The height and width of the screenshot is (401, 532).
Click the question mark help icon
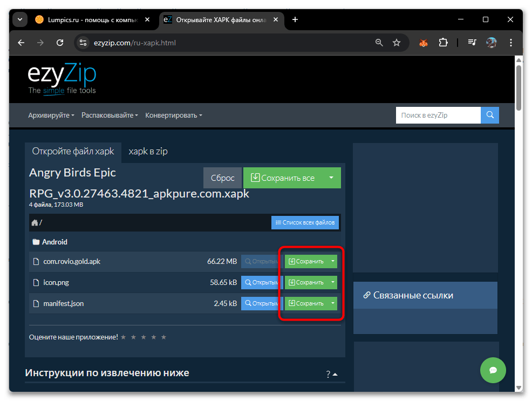click(328, 374)
